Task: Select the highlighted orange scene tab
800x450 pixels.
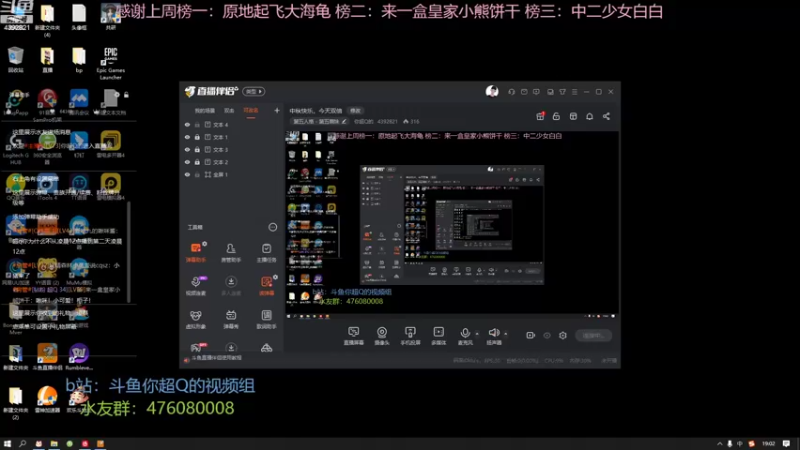Action: coord(251,111)
